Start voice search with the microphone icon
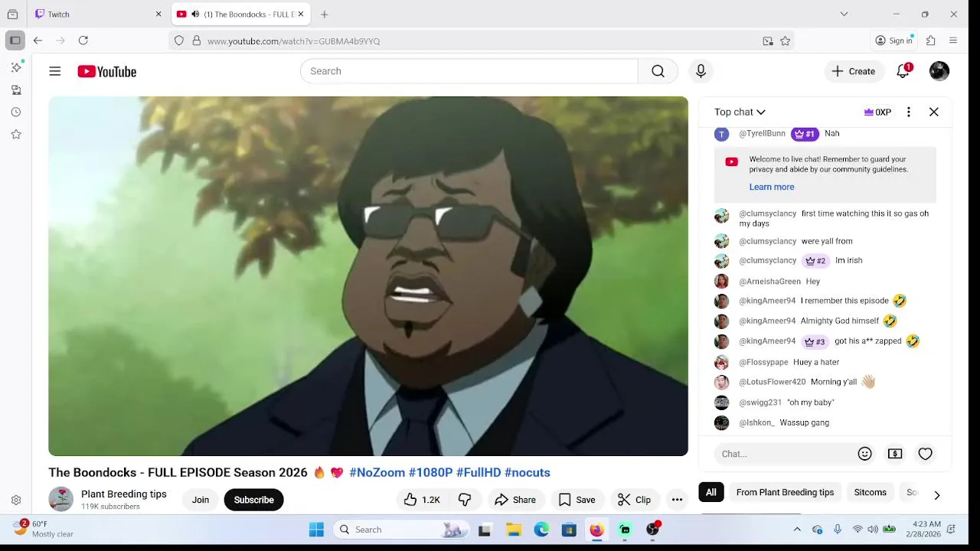980x551 pixels. click(701, 71)
